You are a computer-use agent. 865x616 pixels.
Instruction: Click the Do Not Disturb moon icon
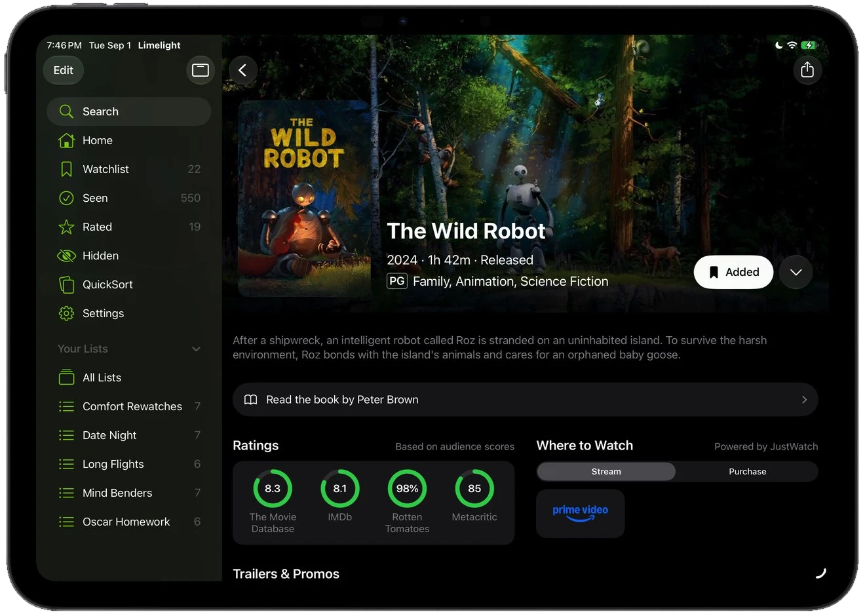778,45
